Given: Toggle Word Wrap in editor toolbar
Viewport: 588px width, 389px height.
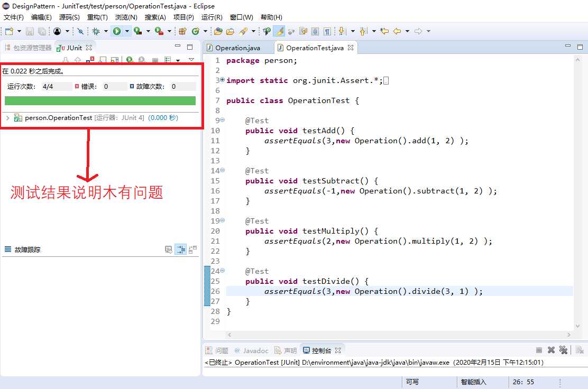Looking at the screenshot, I should (x=303, y=32).
